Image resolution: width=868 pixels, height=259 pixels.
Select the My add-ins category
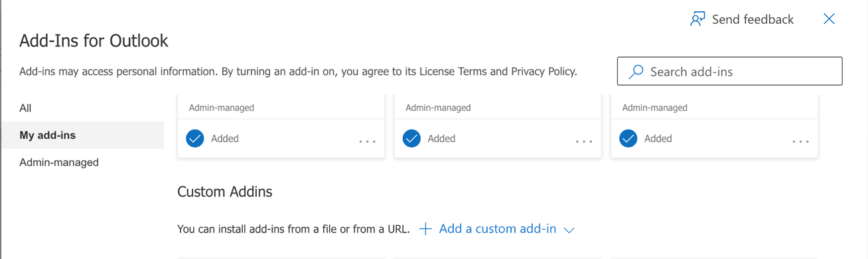click(x=82, y=135)
